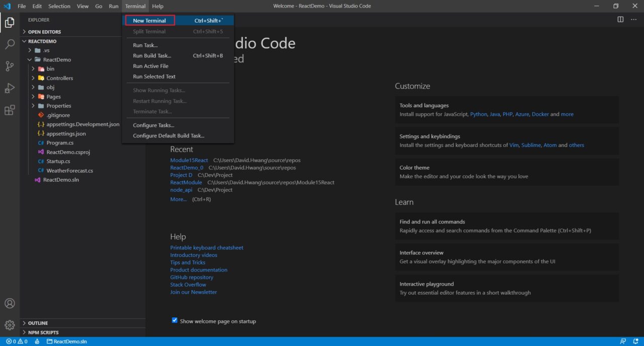
Task: Open the Module15React recent project
Action: (189, 160)
